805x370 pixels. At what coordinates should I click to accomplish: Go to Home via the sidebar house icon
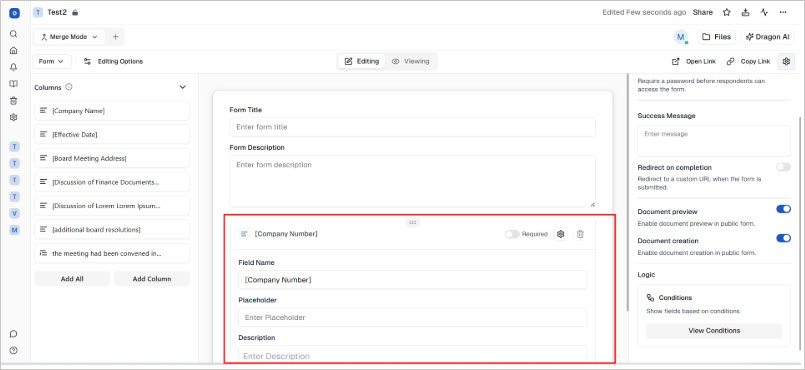click(x=14, y=50)
